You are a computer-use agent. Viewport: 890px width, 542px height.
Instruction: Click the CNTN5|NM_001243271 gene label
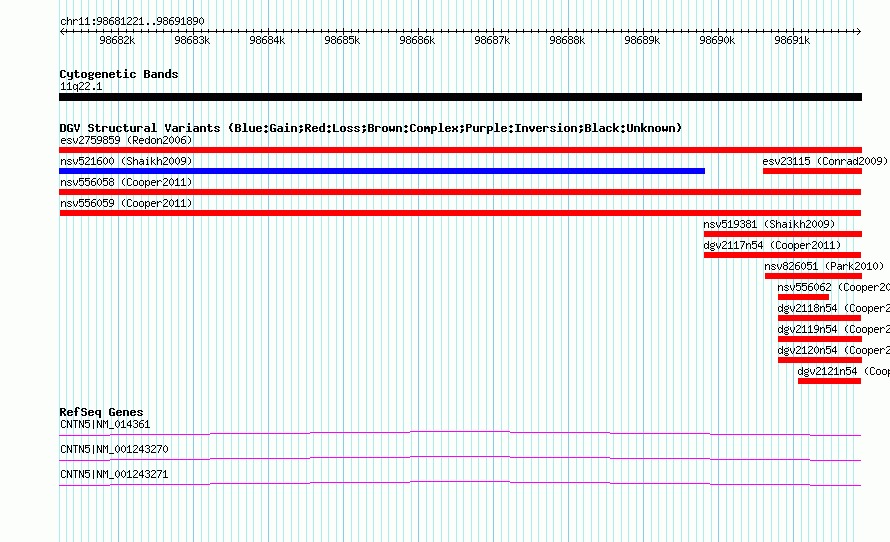tap(114, 474)
